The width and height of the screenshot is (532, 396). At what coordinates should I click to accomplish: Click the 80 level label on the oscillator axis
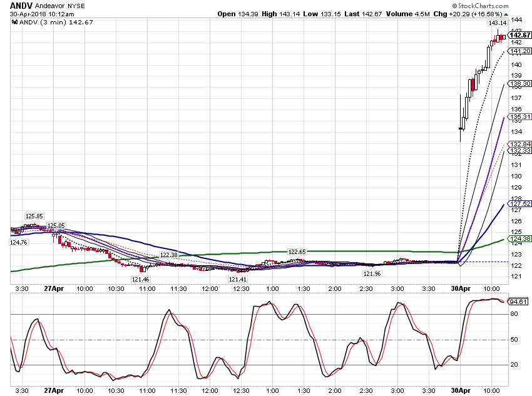[514, 314]
